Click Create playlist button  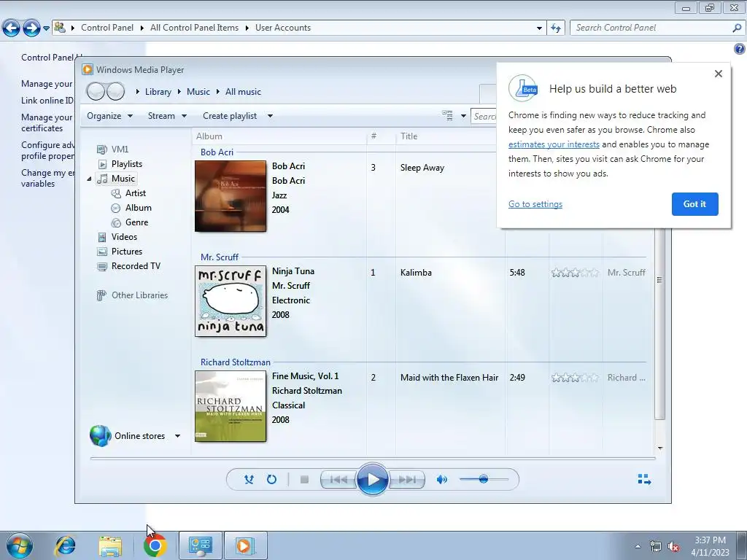tap(230, 116)
